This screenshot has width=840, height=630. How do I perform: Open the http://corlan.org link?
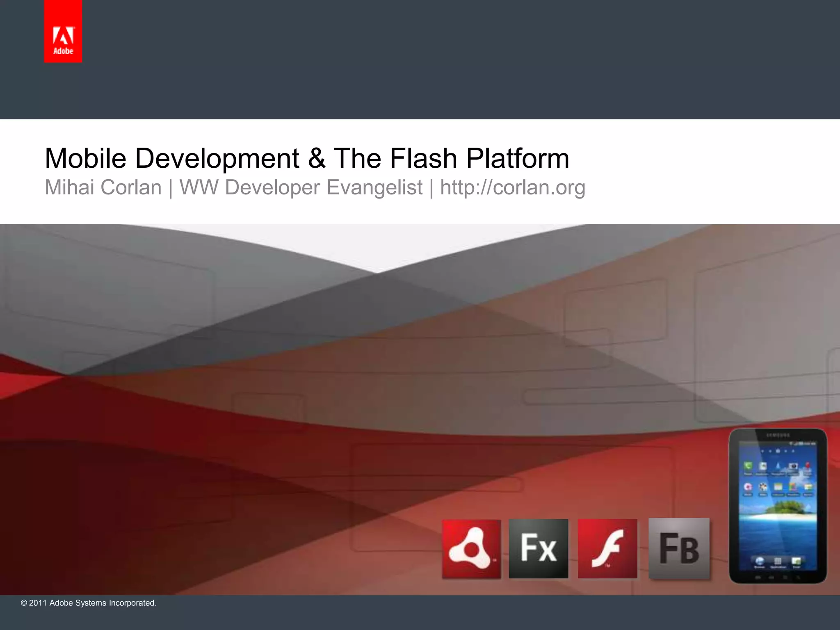[512, 187]
